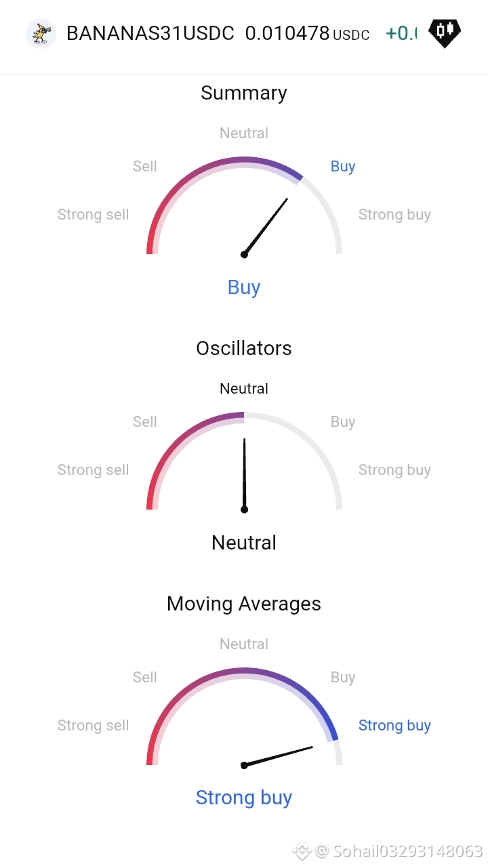Tap the Sell label on Oscillators gauge

pyautogui.click(x=145, y=421)
